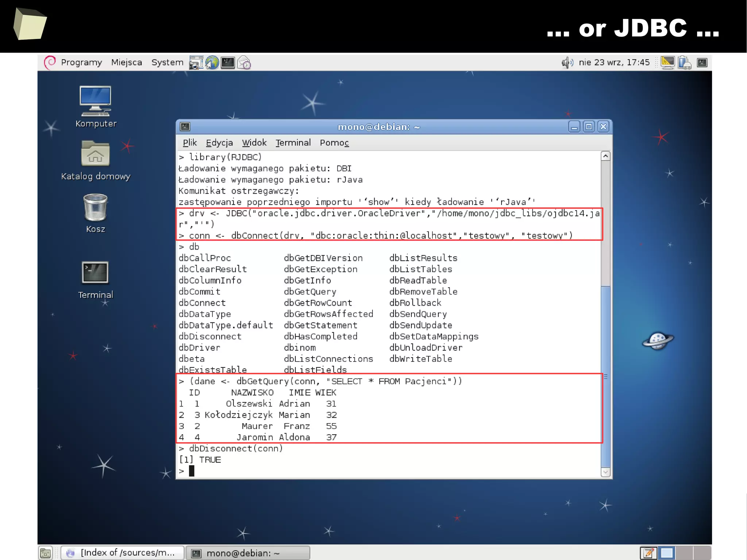Click the show desktop button in the bottom panel
The height and width of the screenshot is (560, 747).
[x=46, y=553]
